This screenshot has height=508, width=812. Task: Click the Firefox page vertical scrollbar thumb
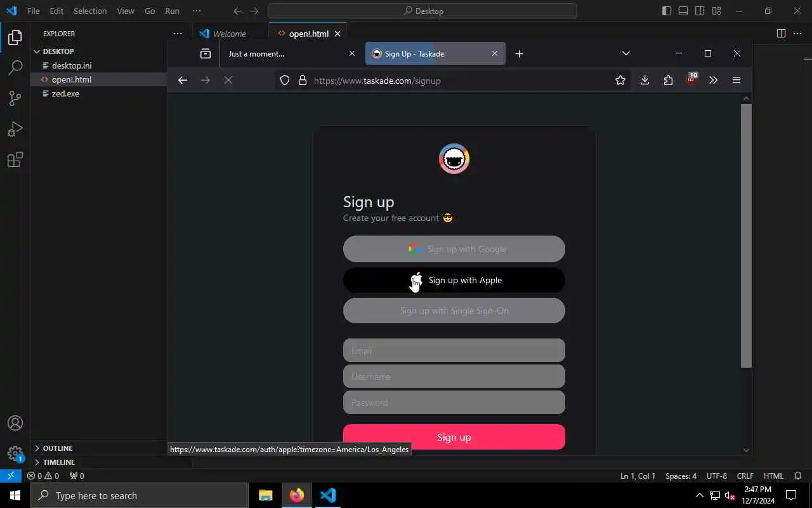(x=746, y=235)
